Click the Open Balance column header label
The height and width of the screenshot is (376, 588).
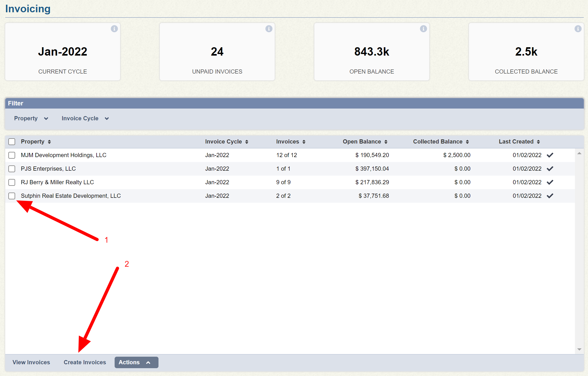(362, 142)
